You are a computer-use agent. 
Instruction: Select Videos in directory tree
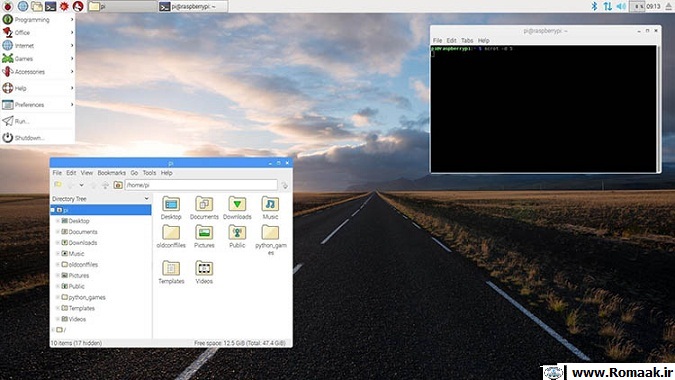point(77,319)
